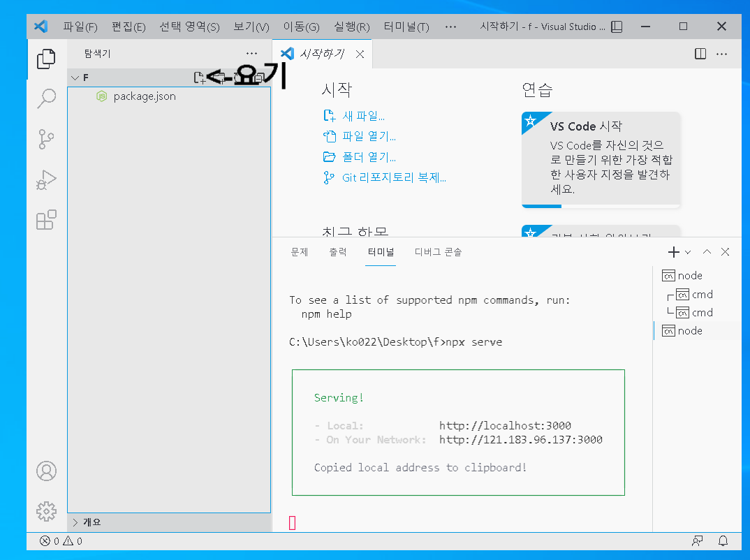Select the highlighted node terminal in the list
Image resolution: width=750 pixels, height=560 pixels.
pos(696,331)
